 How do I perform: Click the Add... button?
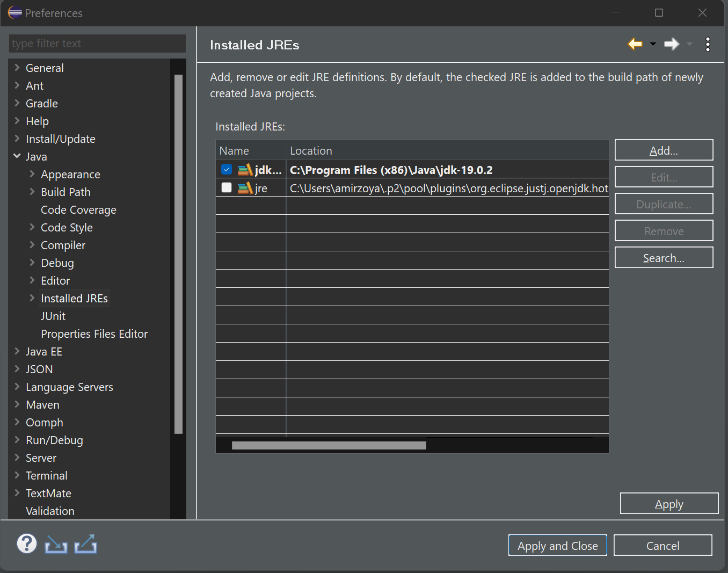click(664, 150)
